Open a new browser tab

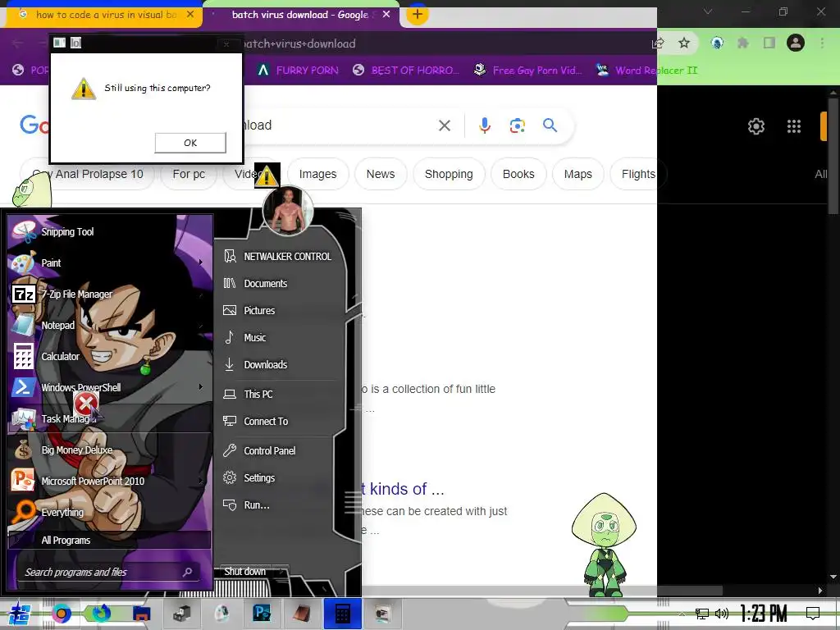(x=418, y=15)
